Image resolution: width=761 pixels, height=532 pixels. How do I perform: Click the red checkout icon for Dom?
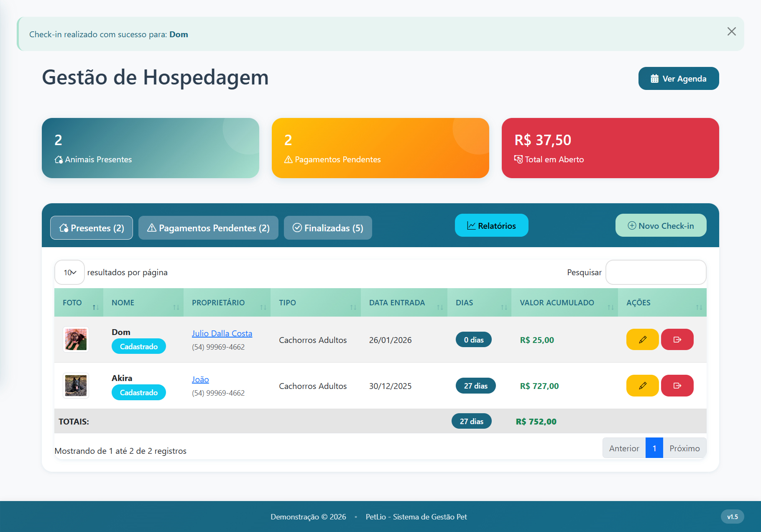(677, 340)
